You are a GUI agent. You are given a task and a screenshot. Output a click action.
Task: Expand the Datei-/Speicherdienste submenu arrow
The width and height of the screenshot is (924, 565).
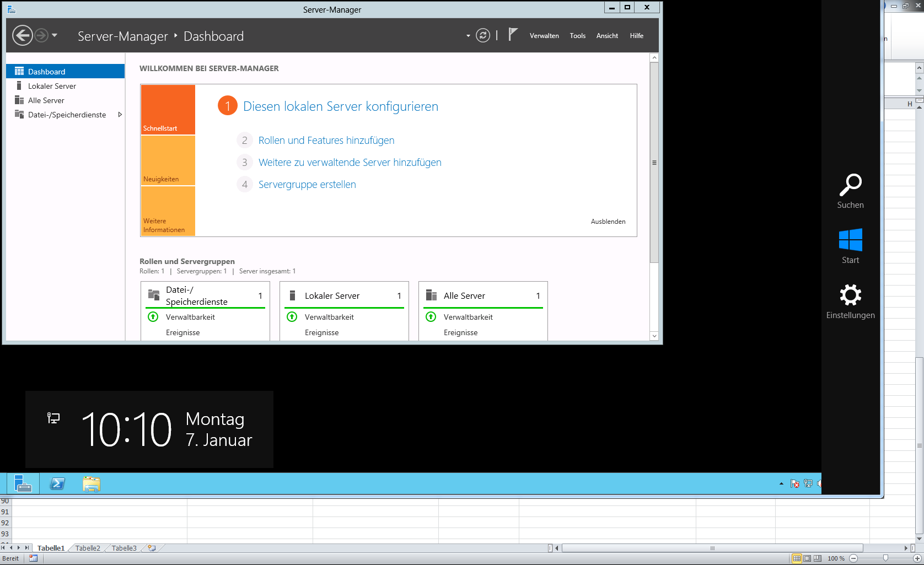tap(120, 115)
